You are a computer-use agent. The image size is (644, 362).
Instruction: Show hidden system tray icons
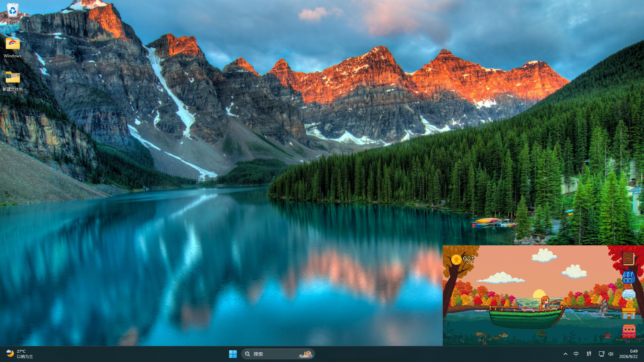[x=566, y=354]
